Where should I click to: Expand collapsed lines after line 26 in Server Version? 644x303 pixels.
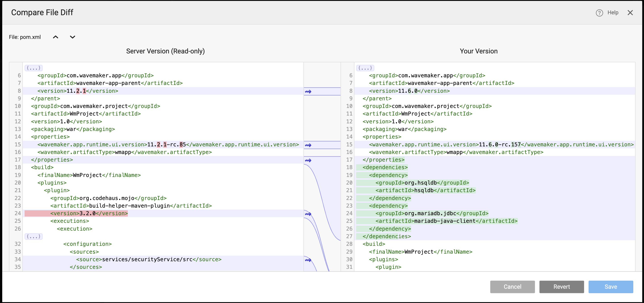tap(34, 236)
